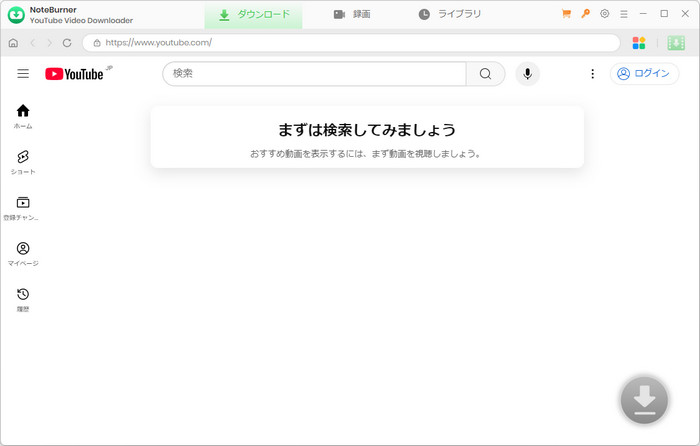Click the green filmstrip download icon

click(x=676, y=43)
